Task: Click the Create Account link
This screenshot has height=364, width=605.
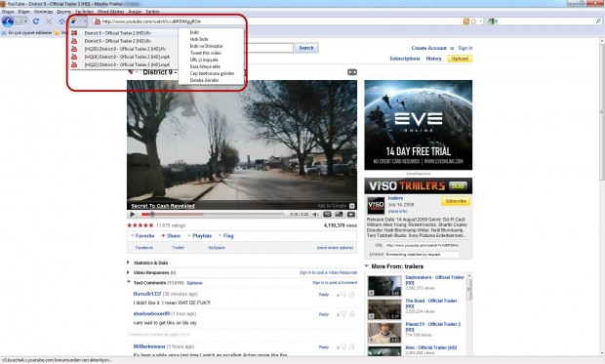Action: tap(429, 48)
